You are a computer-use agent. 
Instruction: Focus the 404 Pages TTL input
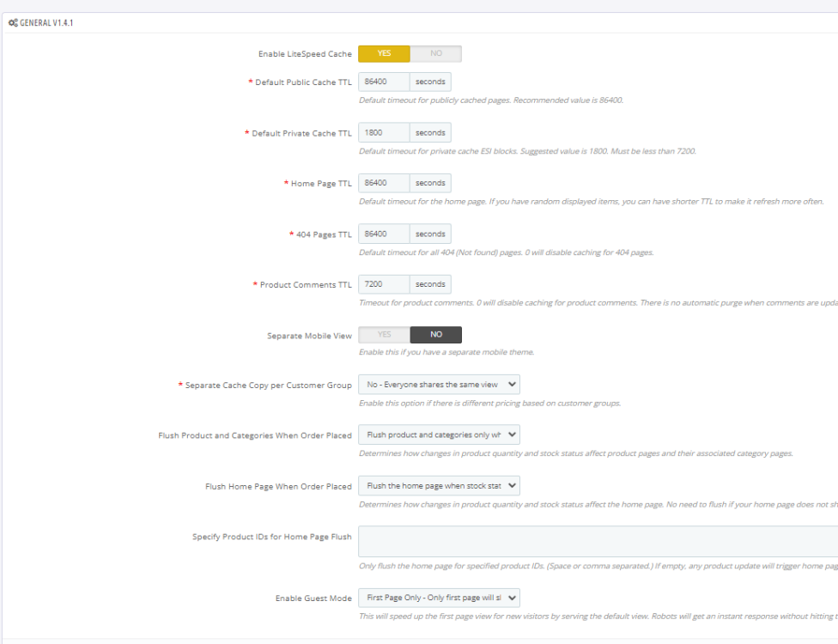383,233
